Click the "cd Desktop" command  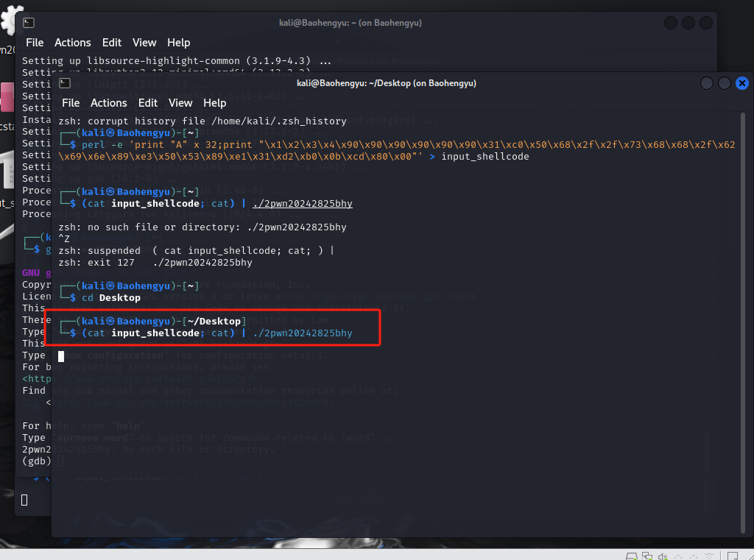coord(111,297)
